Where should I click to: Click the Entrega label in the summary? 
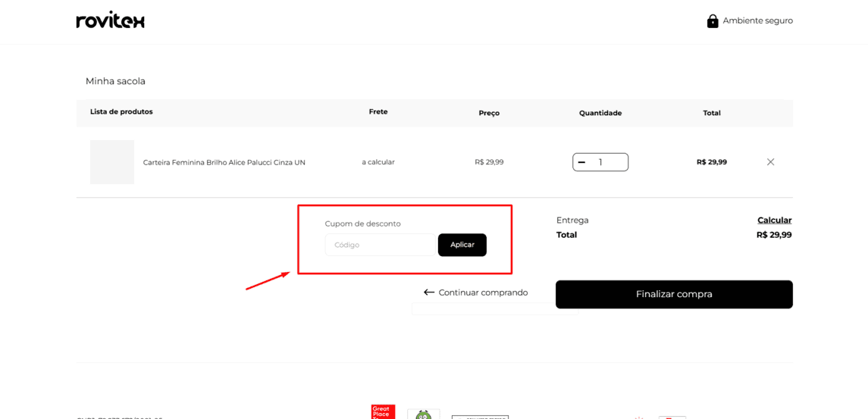point(572,220)
